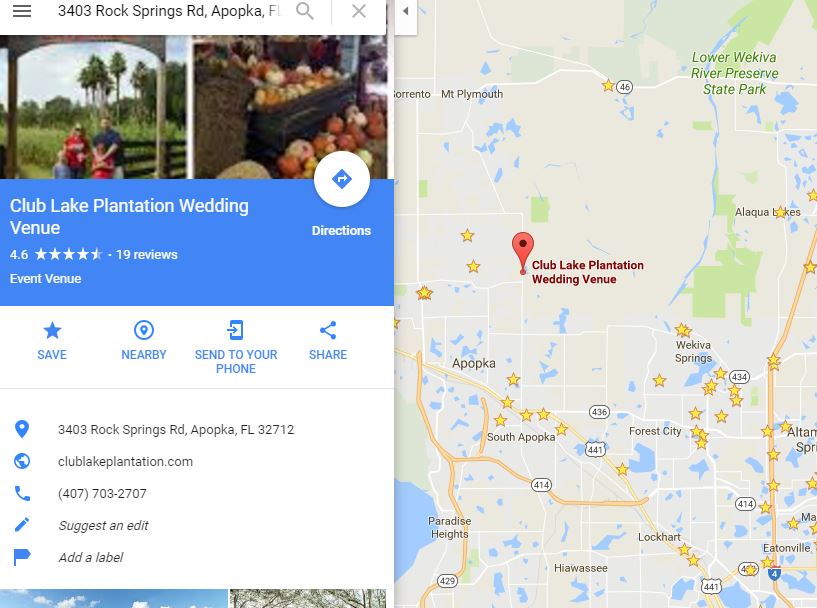The width and height of the screenshot is (817, 608).
Task: Call the phone number (407) 703-2707
Action: coord(102,493)
